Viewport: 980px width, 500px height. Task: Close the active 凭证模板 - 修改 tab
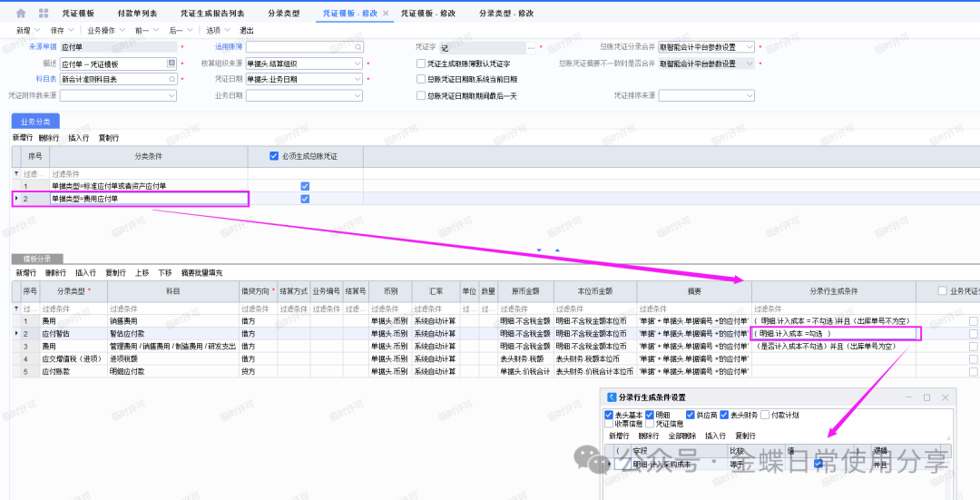[x=386, y=14]
